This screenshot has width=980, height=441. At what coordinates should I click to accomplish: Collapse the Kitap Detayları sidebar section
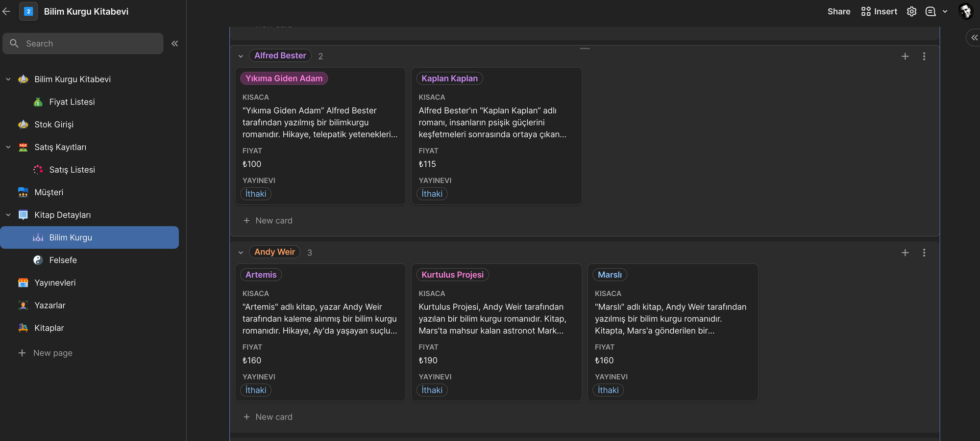[8, 215]
